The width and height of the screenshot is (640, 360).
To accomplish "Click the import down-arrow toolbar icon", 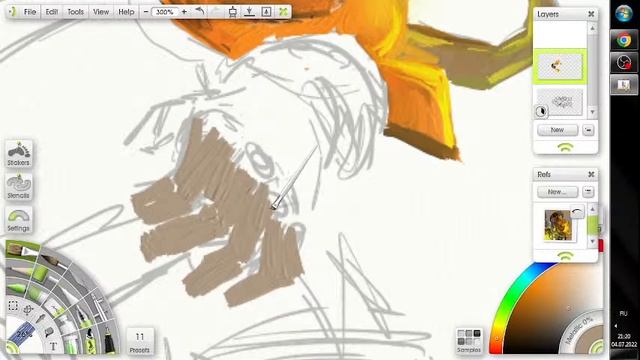I will pos(249,12).
